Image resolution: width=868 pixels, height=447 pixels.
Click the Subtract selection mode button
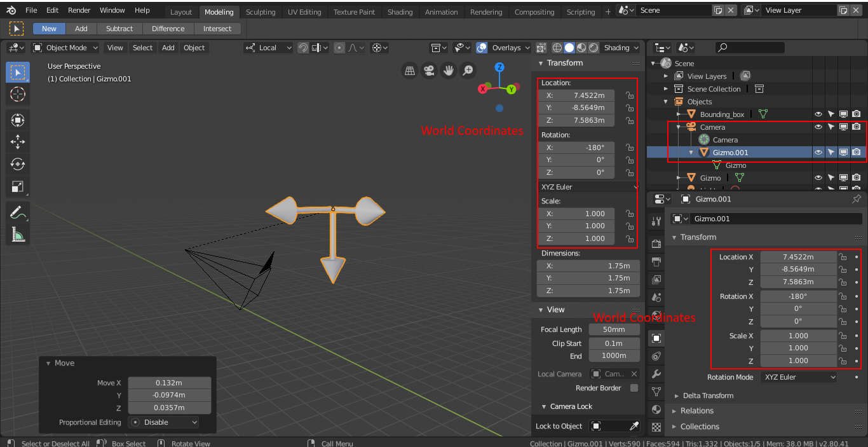(119, 29)
